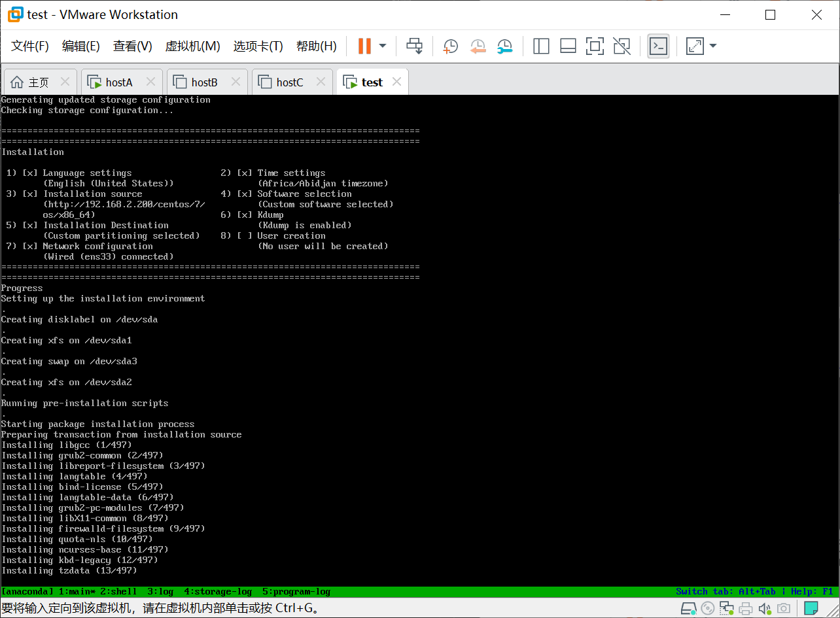Image resolution: width=840 pixels, height=618 pixels.
Task: Click the 'Starting package installation process' line
Action: [97, 424]
